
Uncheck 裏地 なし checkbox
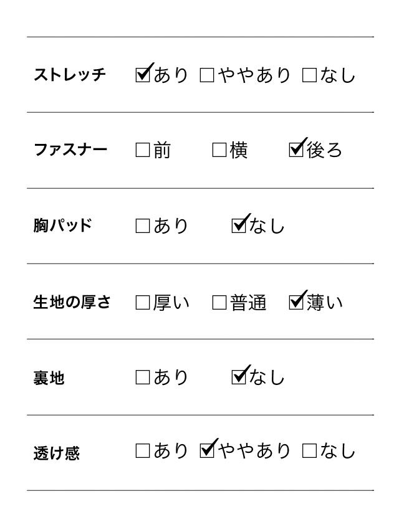pos(238,378)
